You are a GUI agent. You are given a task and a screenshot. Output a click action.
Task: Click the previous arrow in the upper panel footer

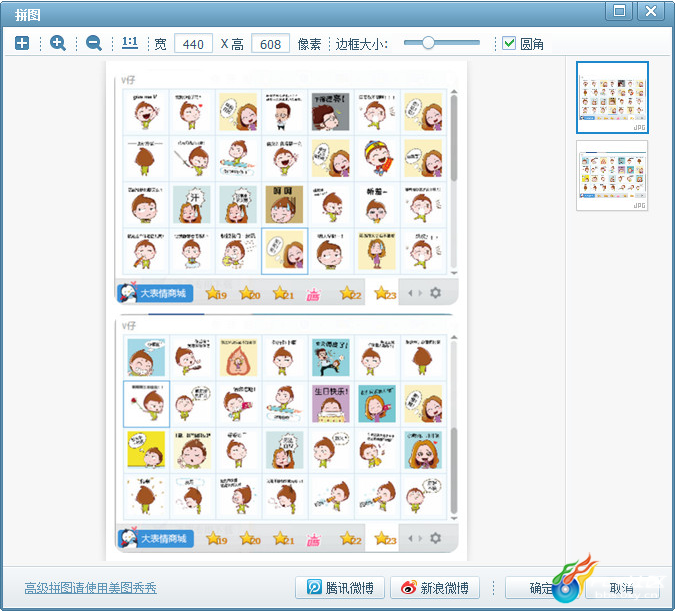click(410, 293)
